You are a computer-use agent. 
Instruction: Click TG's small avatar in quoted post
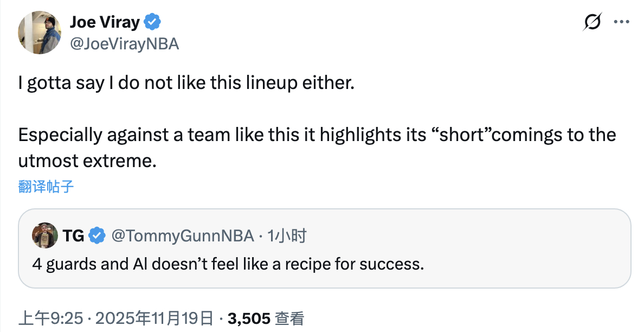click(45, 235)
